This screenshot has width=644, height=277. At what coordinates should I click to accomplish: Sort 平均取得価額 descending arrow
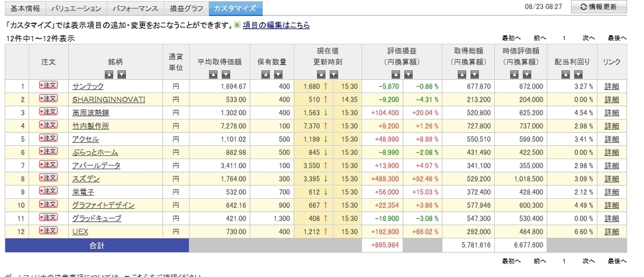point(226,74)
